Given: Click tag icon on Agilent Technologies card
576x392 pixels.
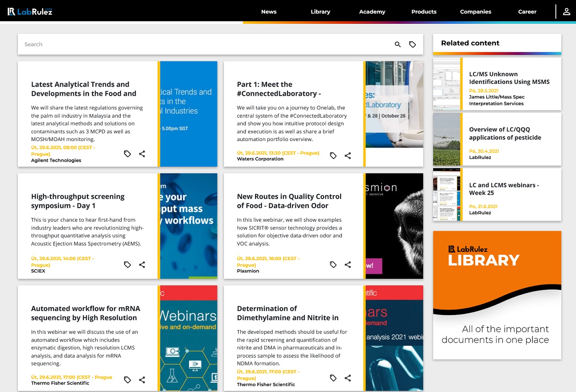Looking at the screenshot, I should click(127, 154).
